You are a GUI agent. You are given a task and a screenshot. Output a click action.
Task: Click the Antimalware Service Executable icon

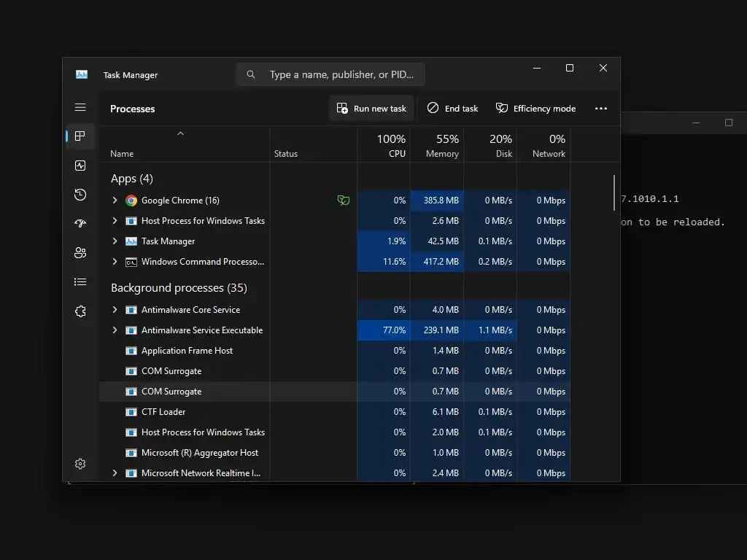(131, 330)
